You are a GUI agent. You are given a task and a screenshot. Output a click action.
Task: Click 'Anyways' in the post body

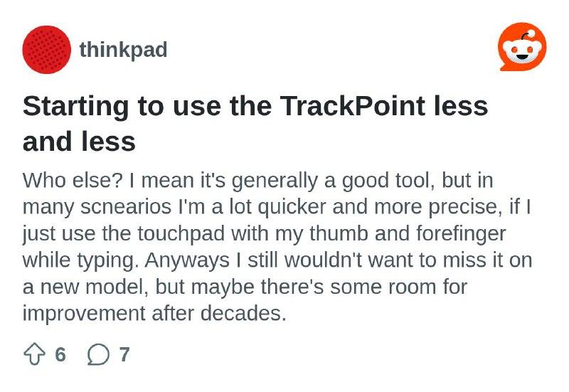coord(187,260)
